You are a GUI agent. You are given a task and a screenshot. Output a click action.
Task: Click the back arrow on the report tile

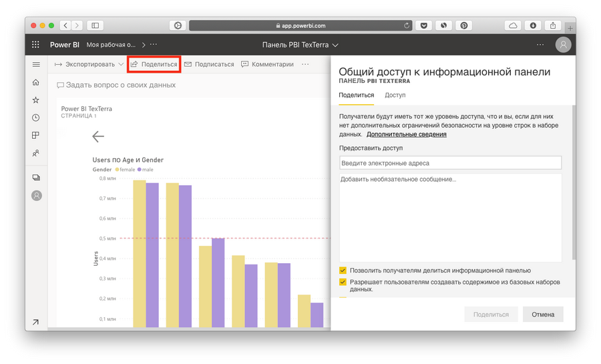click(98, 136)
